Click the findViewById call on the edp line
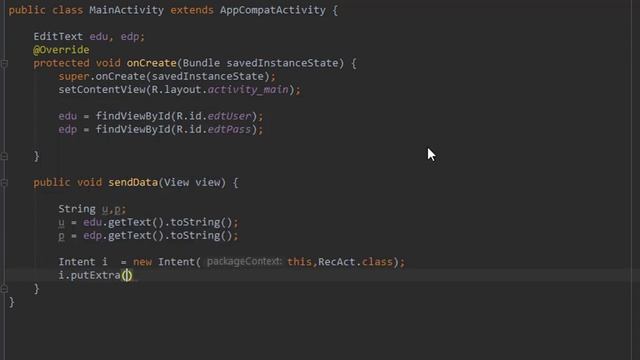Image resolution: width=640 pixels, height=360 pixels. [133, 129]
